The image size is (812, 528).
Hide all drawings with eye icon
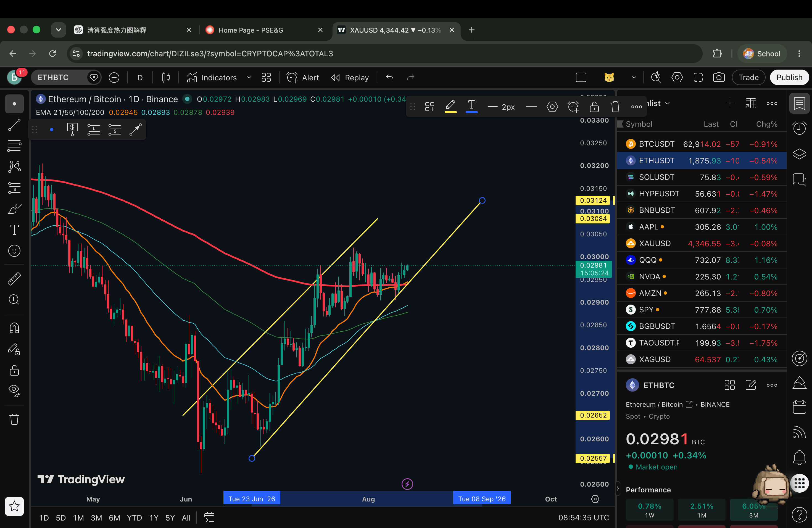point(14,391)
